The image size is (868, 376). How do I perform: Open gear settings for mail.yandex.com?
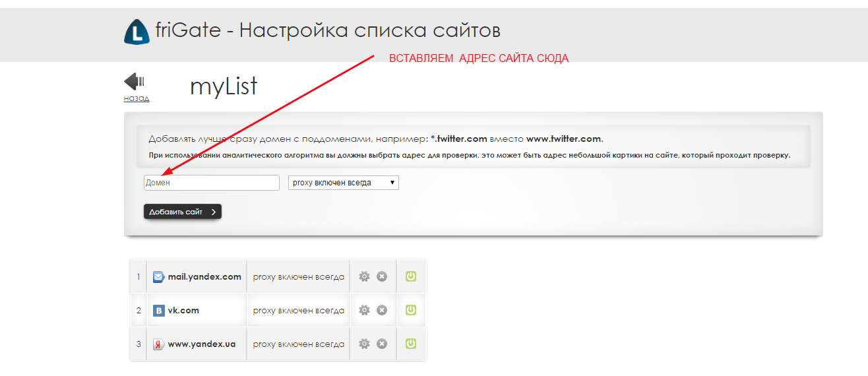[x=364, y=276]
